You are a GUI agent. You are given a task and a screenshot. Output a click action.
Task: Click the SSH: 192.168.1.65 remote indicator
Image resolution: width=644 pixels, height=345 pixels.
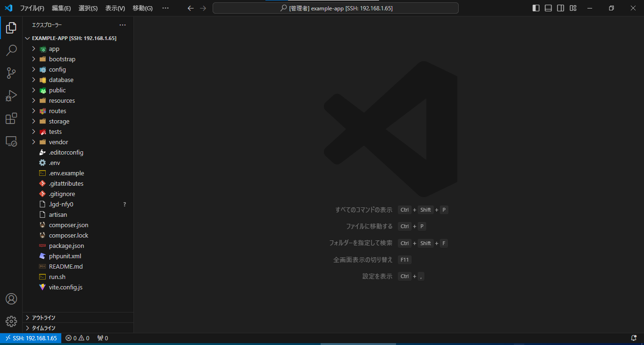tap(31, 338)
